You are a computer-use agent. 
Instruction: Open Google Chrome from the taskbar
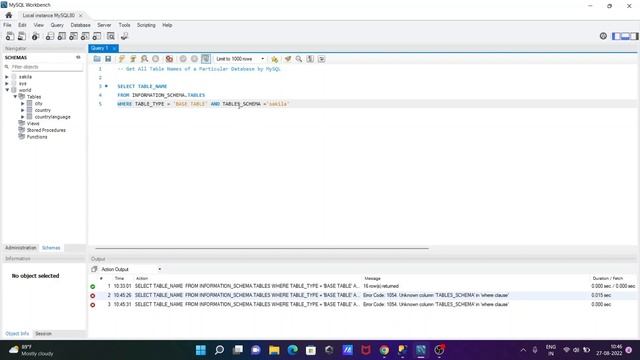(x=384, y=350)
